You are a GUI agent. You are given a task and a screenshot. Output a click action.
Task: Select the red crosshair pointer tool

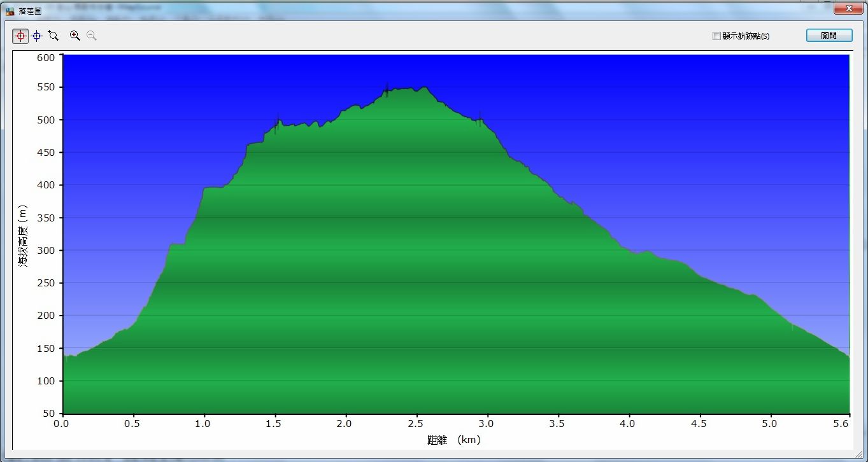tap(20, 36)
